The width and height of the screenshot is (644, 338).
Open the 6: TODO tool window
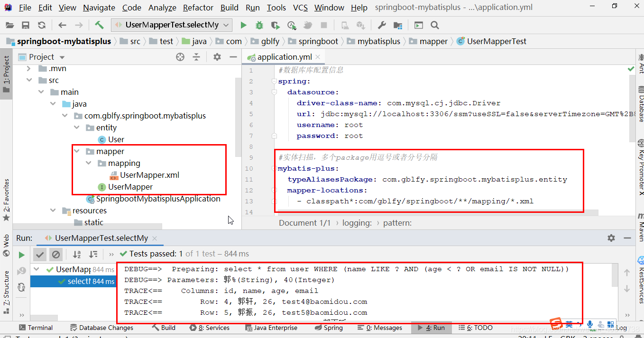pyautogui.click(x=476, y=328)
